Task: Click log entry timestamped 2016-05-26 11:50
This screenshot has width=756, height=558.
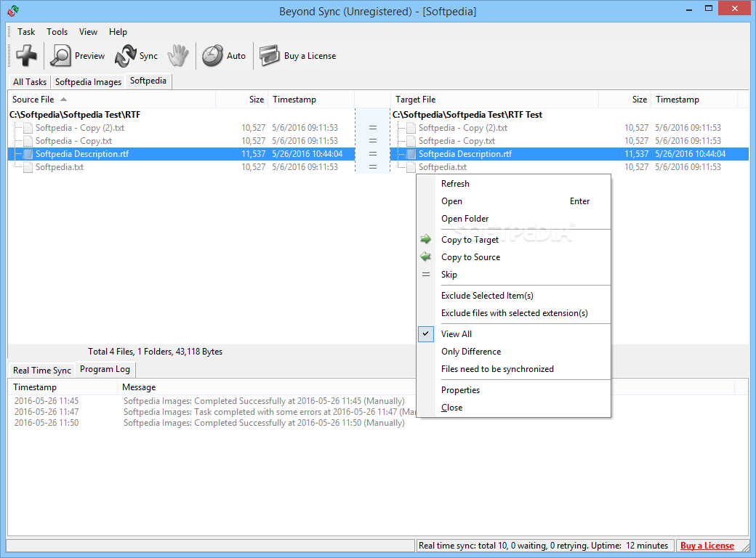Action: tap(212, 423)
